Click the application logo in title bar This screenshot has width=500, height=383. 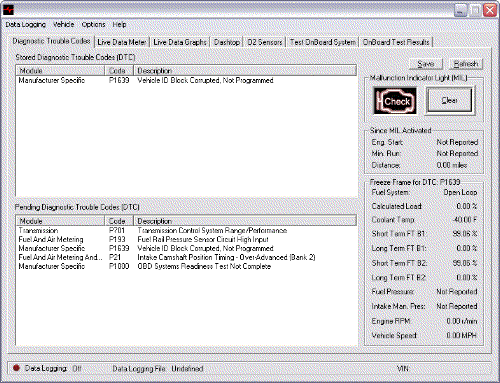click(8, 10)
